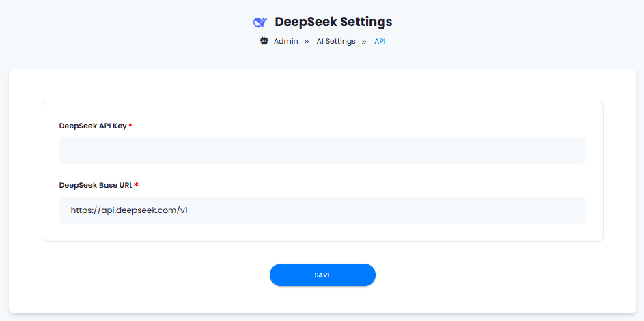644x321 pixels.
Task: Click the DeepSeek whale logo icon
Action: [x=260, y=22]
